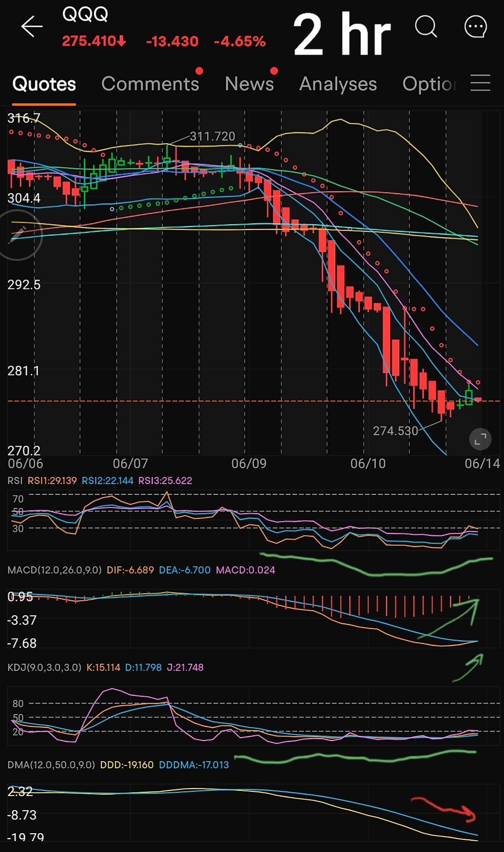
Task: Switch to the Quotes tab
Action: pyautogui.click(x=44, y=84)
